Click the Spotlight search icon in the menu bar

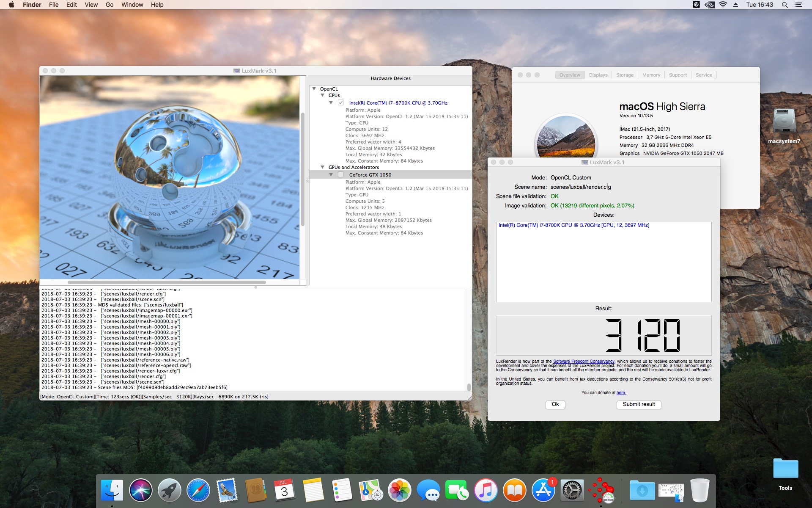tap(785, 5)
